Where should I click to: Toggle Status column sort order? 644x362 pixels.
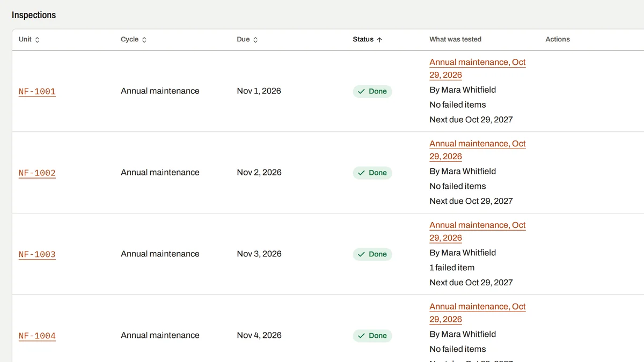coord(368,39)
